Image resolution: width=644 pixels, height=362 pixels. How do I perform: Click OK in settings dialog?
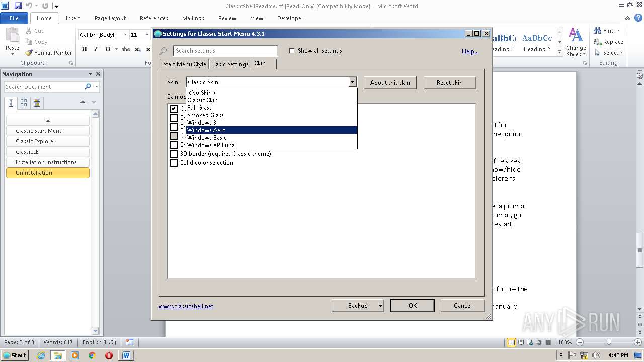(x=413, y=306)
